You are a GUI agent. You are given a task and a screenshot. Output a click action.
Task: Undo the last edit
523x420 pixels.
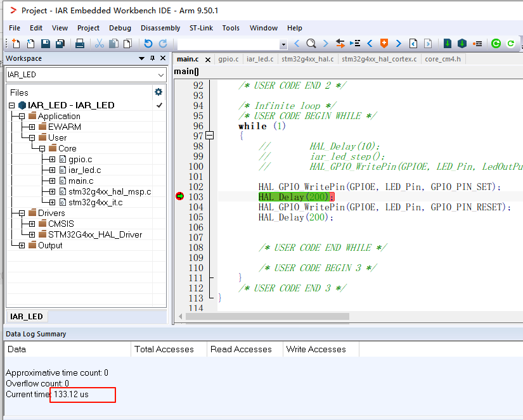pyautogui.click(x=148, y=43)
